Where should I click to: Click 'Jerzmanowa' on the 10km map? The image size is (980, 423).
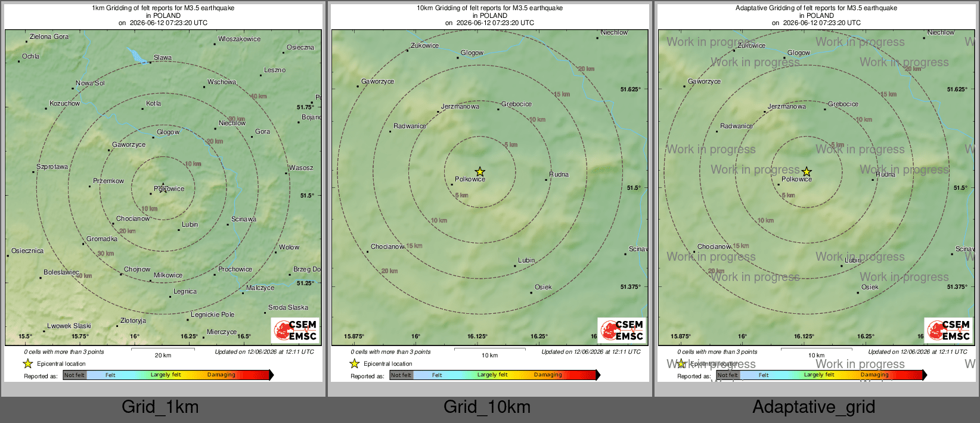click(x=460, y=107)
